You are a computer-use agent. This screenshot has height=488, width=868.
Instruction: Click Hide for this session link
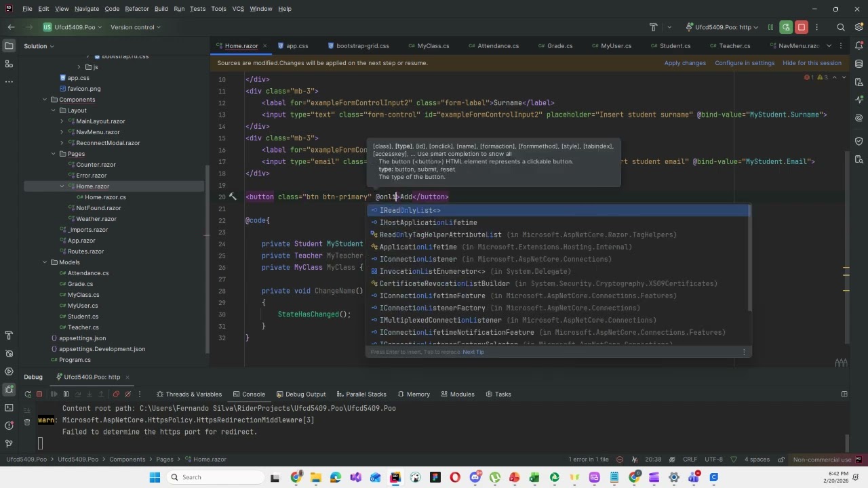812,63
